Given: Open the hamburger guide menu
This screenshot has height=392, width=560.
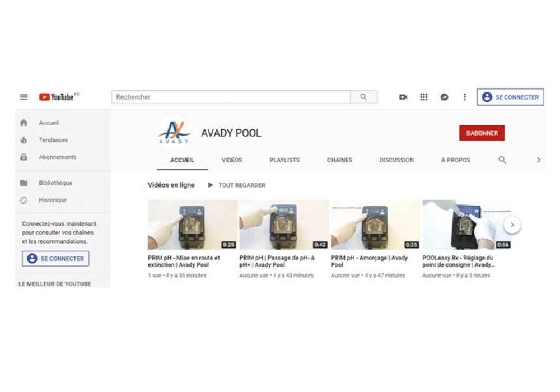Looking at the screenshot, I should (x=24, y=97).
